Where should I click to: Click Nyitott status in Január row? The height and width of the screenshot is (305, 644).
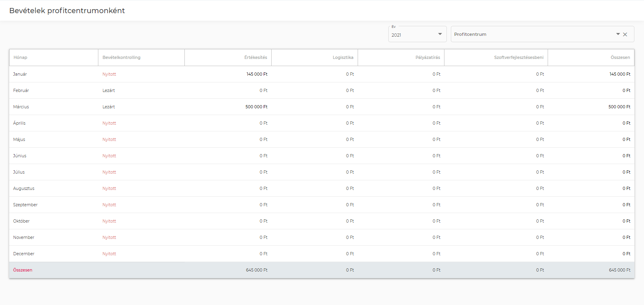coord(109,74)
